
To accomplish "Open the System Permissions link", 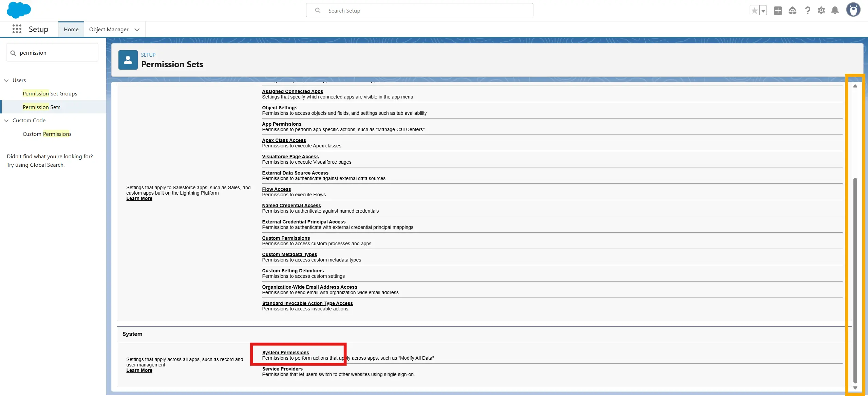I will click(x=285, y=353).
